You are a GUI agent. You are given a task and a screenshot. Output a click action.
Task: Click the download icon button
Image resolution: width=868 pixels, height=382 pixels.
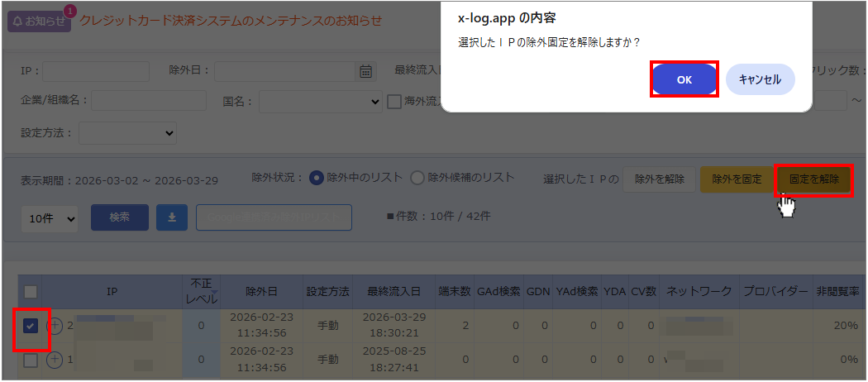172,217
